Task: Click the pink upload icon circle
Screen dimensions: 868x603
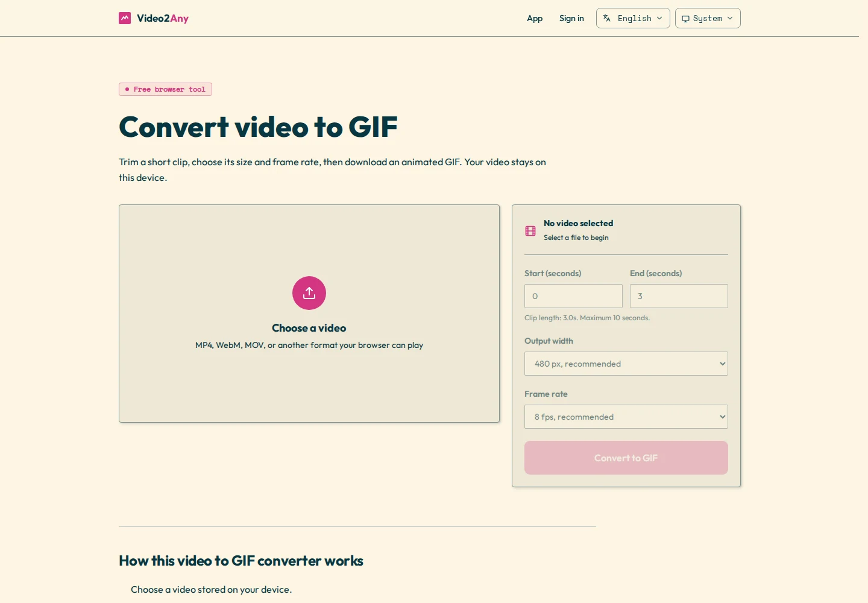Action: [x=309, y=293]
